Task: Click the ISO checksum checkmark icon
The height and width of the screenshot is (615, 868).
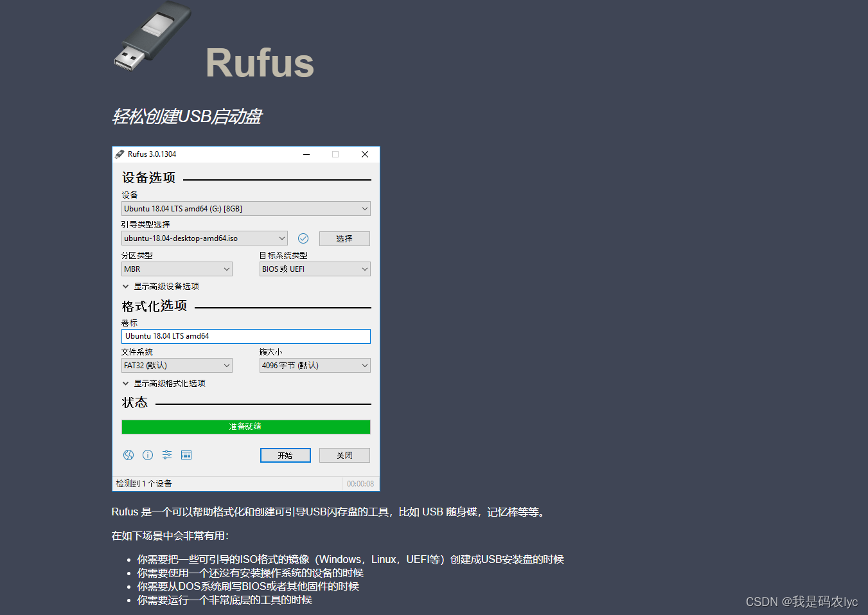Action: point(303,238)
